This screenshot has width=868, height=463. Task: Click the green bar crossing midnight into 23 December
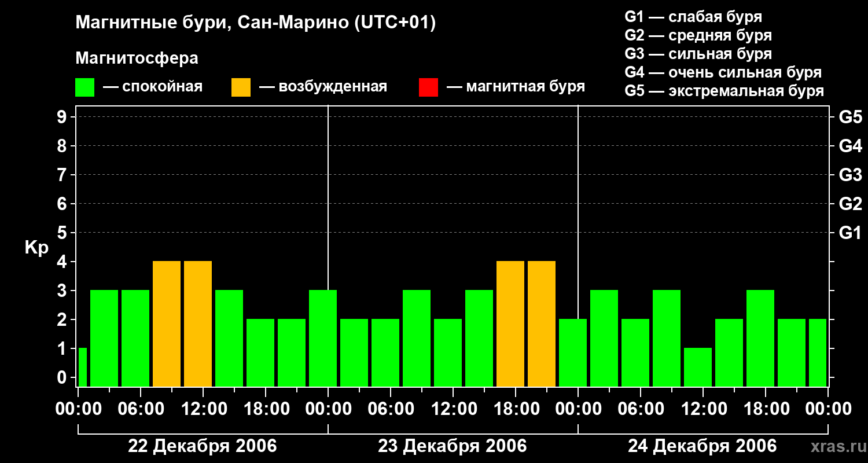(323, 338)
